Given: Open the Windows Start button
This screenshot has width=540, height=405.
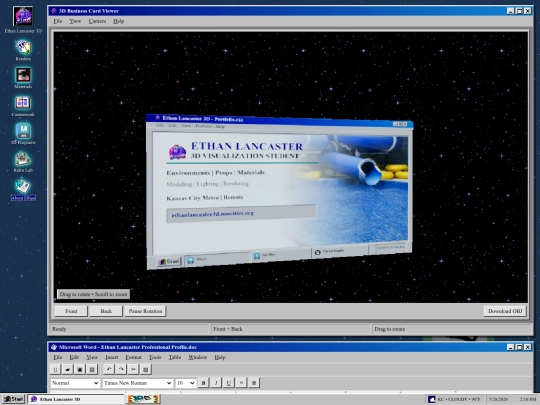Looking at the screenshot, I should (x=13, y=399).
